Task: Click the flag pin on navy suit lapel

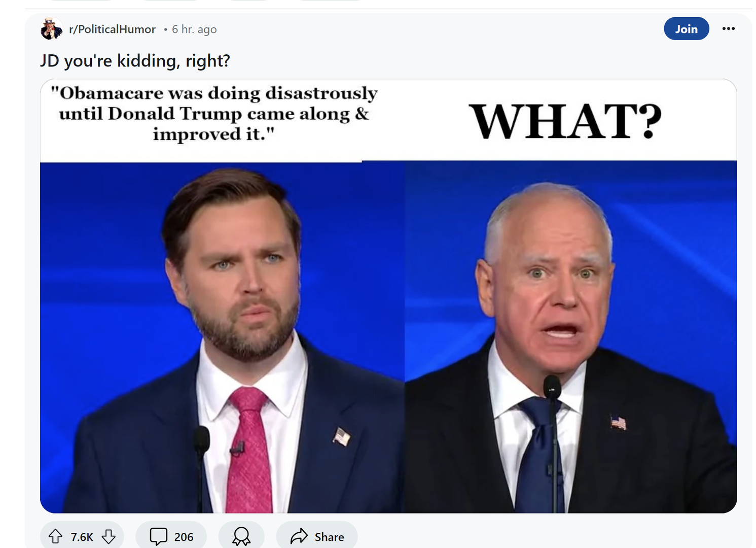Action: click(x=342, y=436)
